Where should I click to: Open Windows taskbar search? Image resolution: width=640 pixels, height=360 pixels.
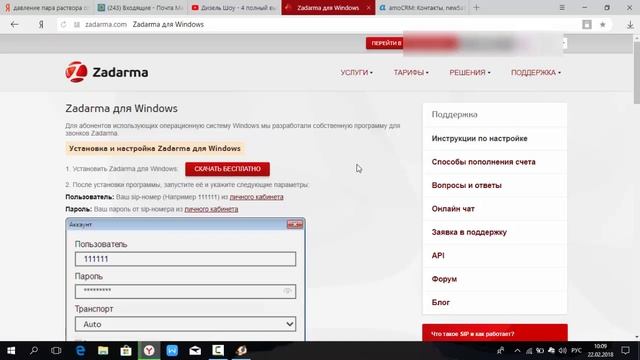pyautogui.click(x=34, y=350)
